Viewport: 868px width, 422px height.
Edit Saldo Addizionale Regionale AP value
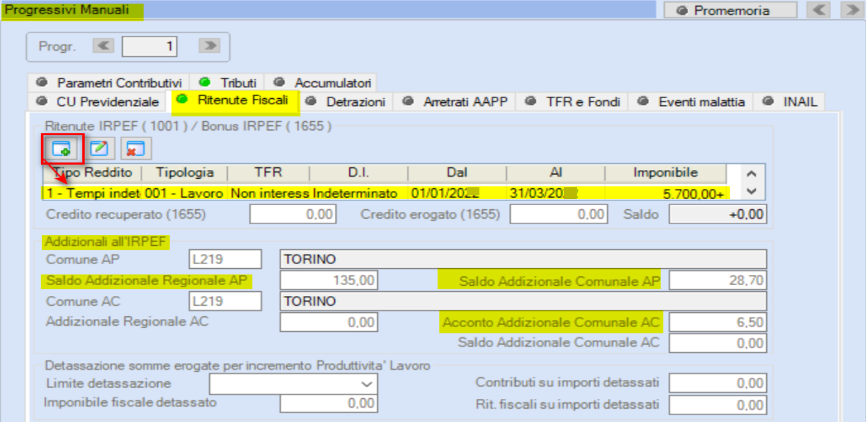coord(328,281)
